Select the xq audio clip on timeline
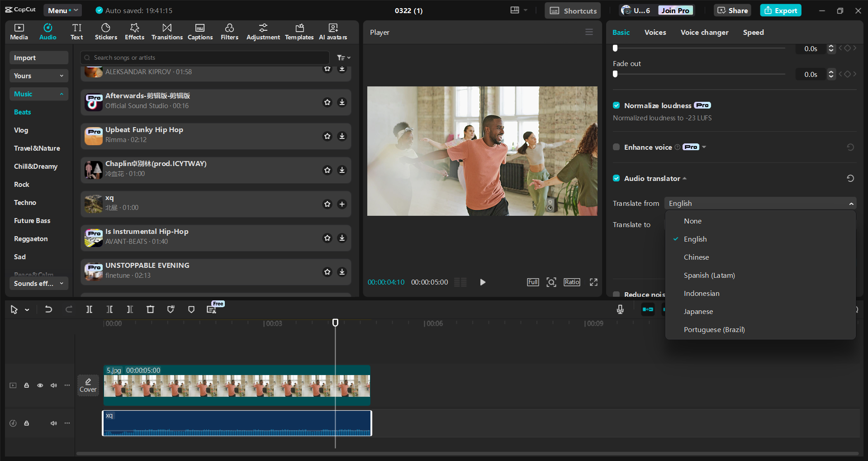Screen dimensions: 868x461 [x=237, y=423]
